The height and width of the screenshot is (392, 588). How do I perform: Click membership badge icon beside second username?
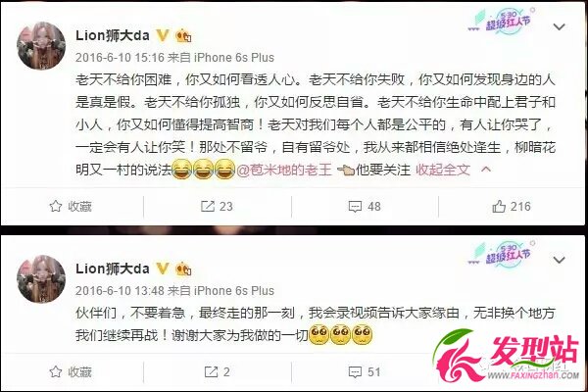(183, 269)
